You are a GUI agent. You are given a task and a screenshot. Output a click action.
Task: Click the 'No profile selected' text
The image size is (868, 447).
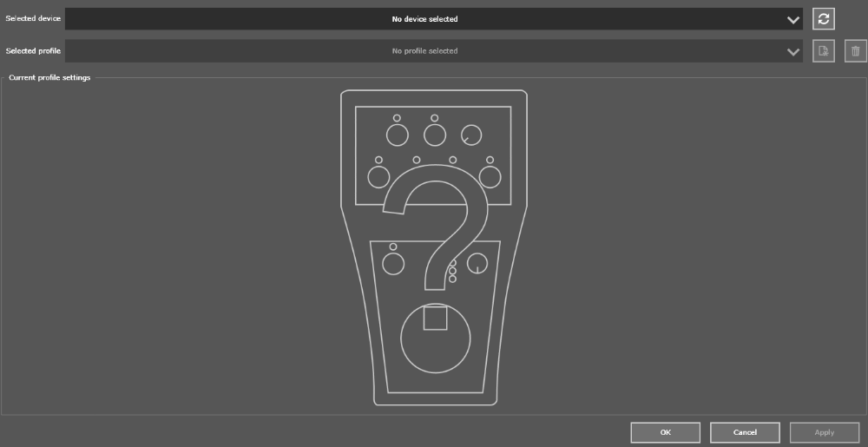424,51
